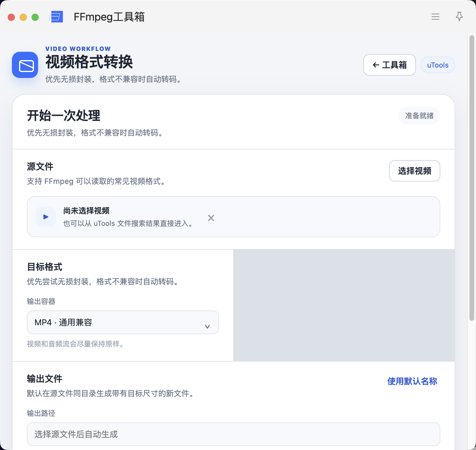Screen dimensions: 476x450
Task: Click the VIDEO WORKFLOW label
Action: tap(78, 49)
